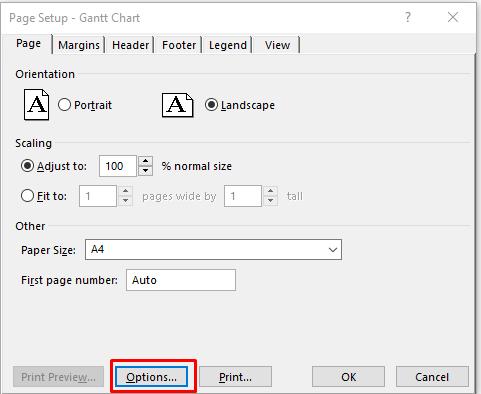Select the Portrait orientation radio button
The image size is (481, 394).
click(x=64, y=105)
